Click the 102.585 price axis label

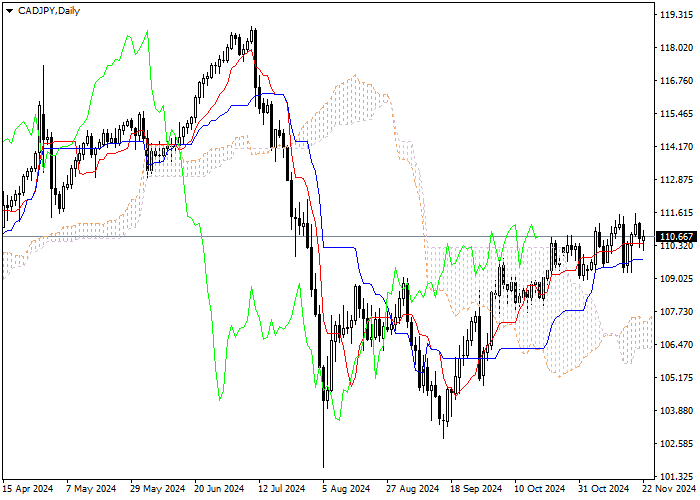pos(676,444)
